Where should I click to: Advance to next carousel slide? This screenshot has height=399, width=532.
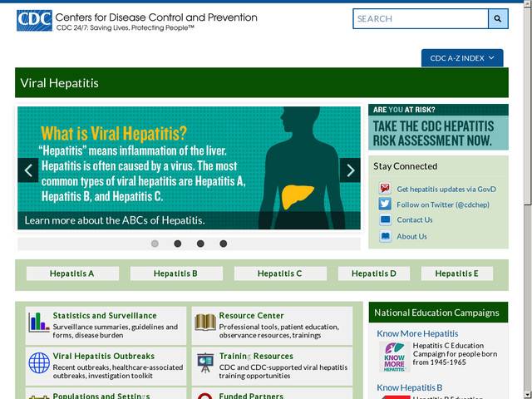coord(350,170)
